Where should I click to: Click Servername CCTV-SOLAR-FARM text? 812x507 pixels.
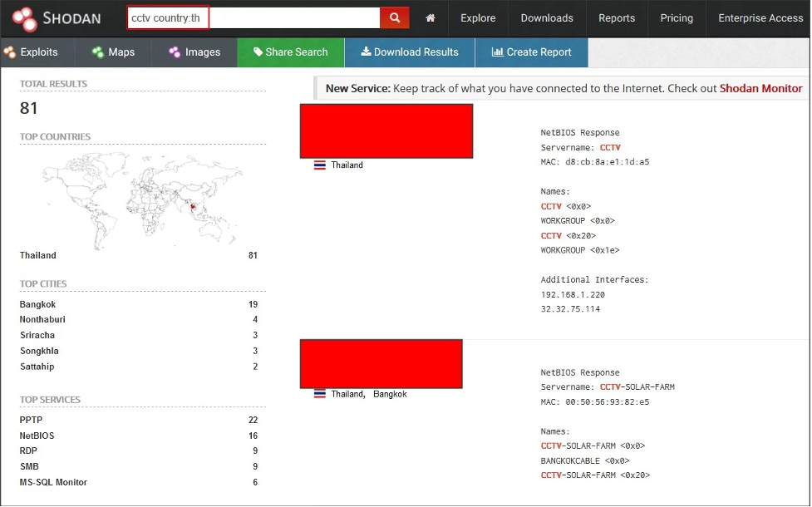pos(608,386)
